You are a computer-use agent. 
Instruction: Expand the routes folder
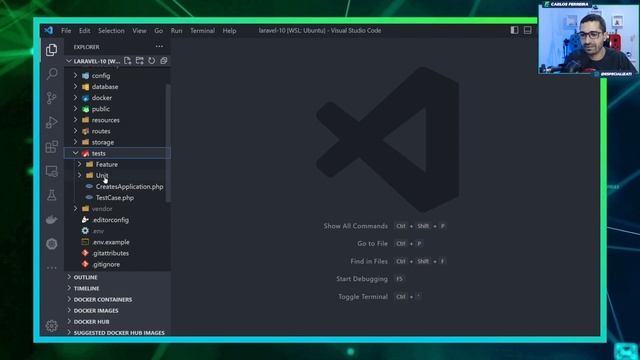point(118,131)
